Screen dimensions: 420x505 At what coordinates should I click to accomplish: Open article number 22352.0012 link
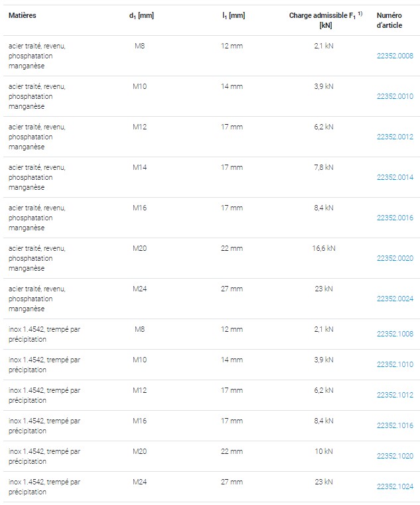click(395, 137)
